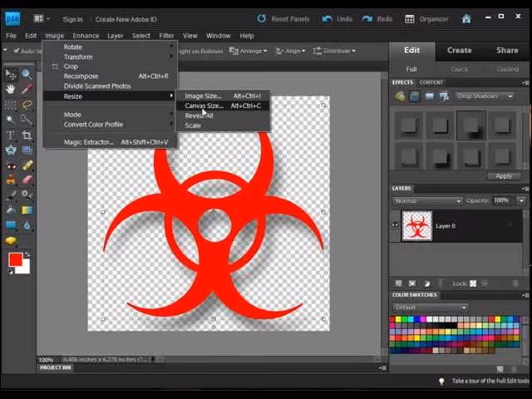
Task: Select the Hand tool
Action: (11, 89)
